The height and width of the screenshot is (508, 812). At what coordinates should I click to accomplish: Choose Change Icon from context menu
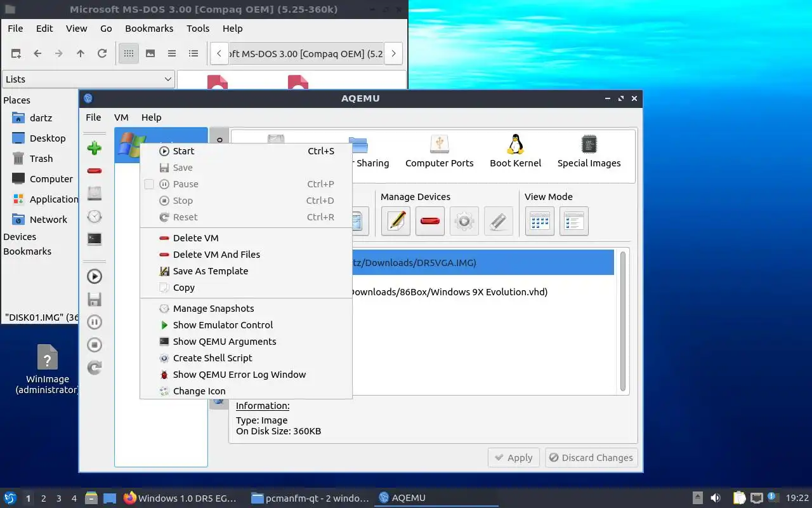coord(246,391)
